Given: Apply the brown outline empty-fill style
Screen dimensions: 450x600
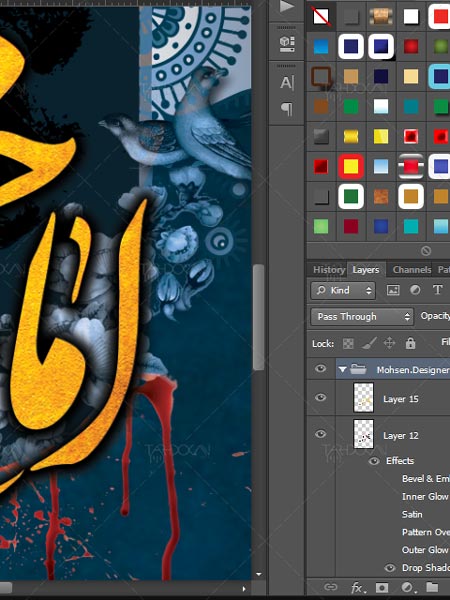Looking at the screenshot, I should pos(321,77).
